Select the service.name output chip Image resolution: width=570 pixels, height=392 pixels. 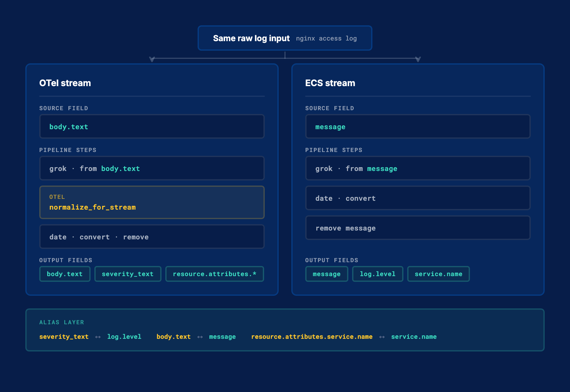(x=438, y=274)
